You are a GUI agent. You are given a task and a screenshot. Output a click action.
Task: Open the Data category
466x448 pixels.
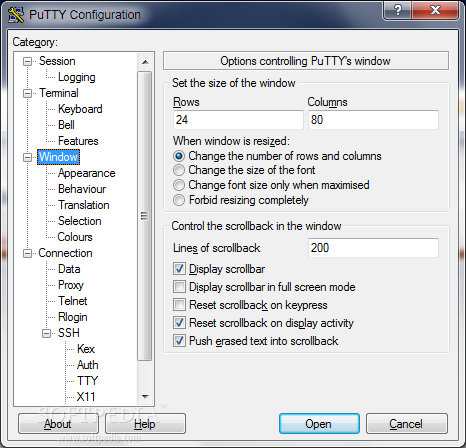69,269
